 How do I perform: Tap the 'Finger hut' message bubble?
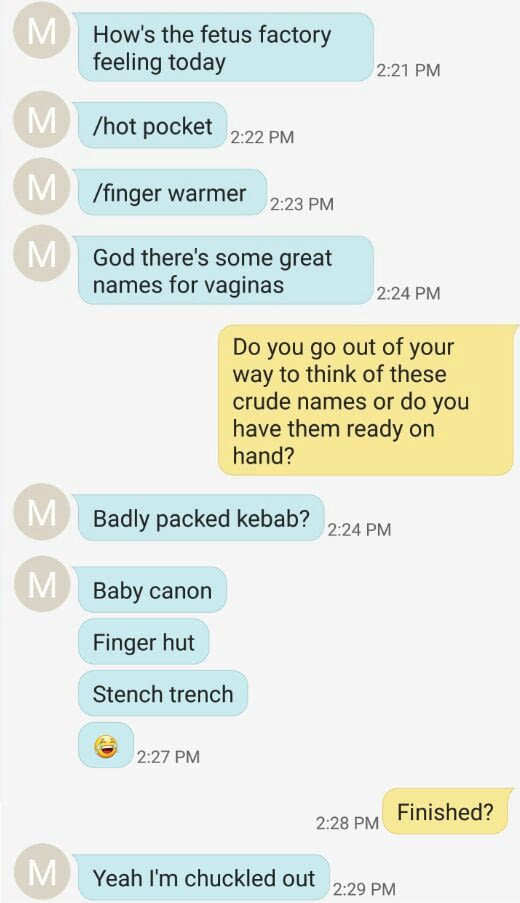(143, 642)
